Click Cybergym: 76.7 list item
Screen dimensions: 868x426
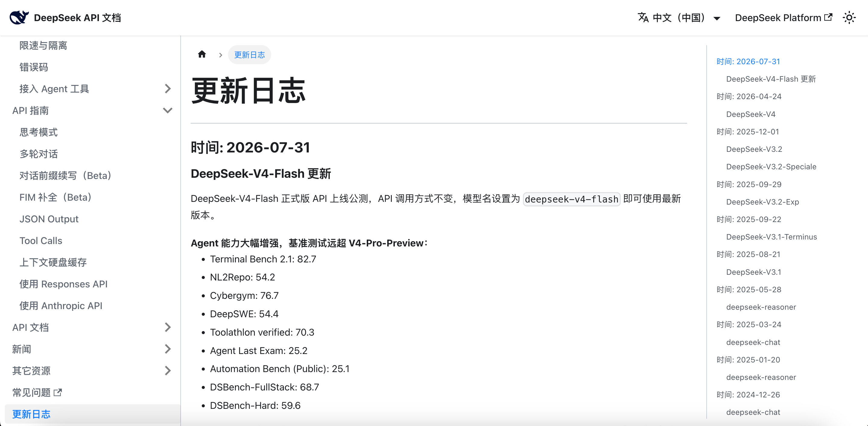coord(244,296)
